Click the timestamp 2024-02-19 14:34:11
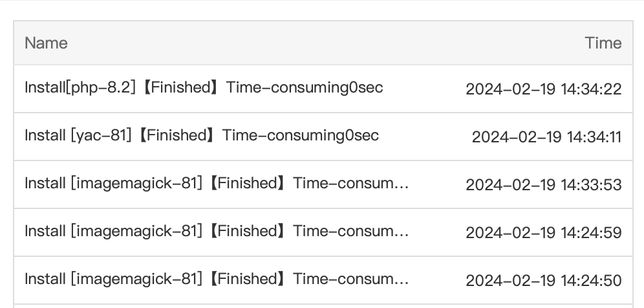644x308 pixels. 546,137
